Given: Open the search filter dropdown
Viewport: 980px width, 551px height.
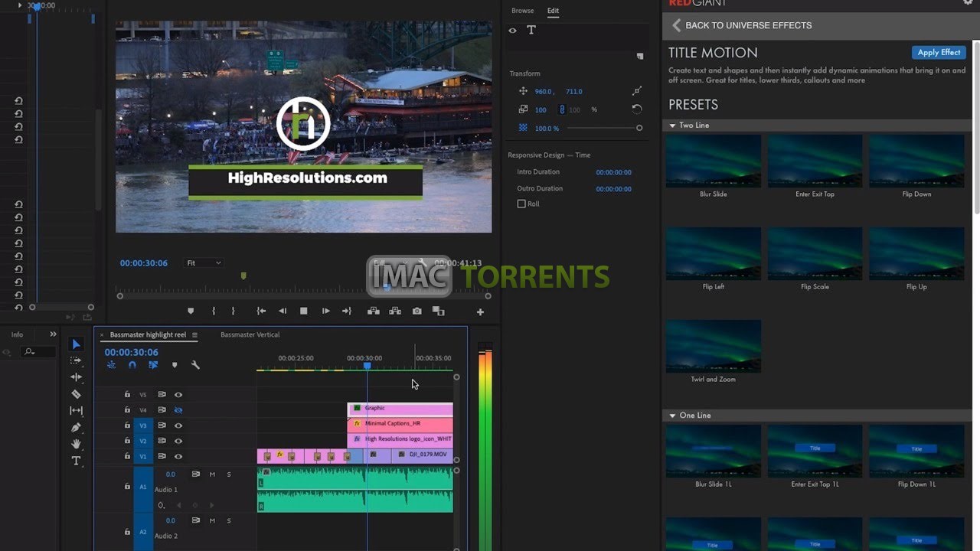Looking at the screenshot, I should point(29,352).
